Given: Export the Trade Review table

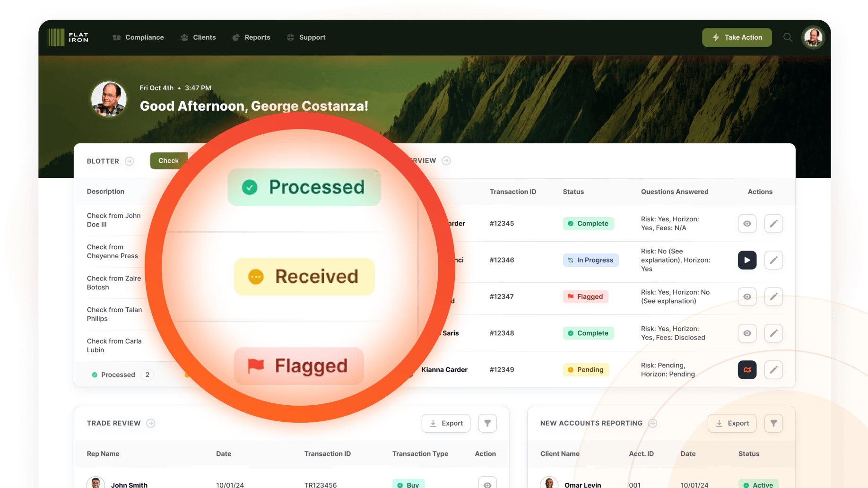Looking at the screenshot, I should 446,423.
